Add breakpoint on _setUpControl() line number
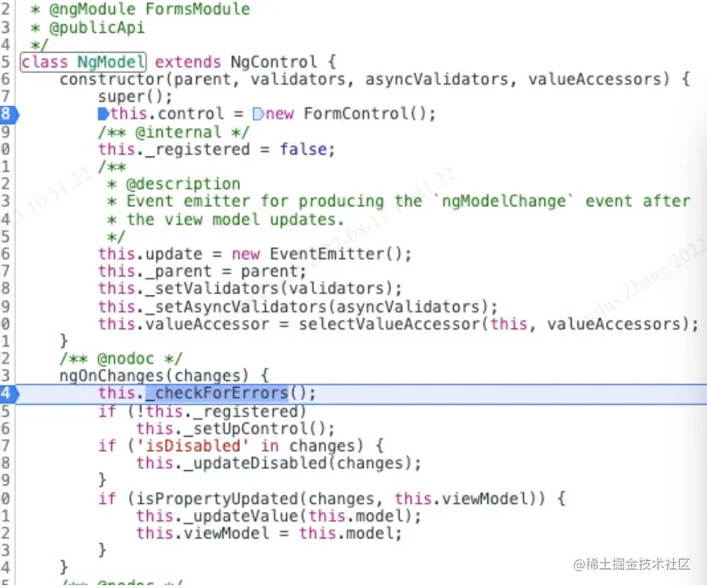The image size is (707, 588). click(x=5, y=428)
